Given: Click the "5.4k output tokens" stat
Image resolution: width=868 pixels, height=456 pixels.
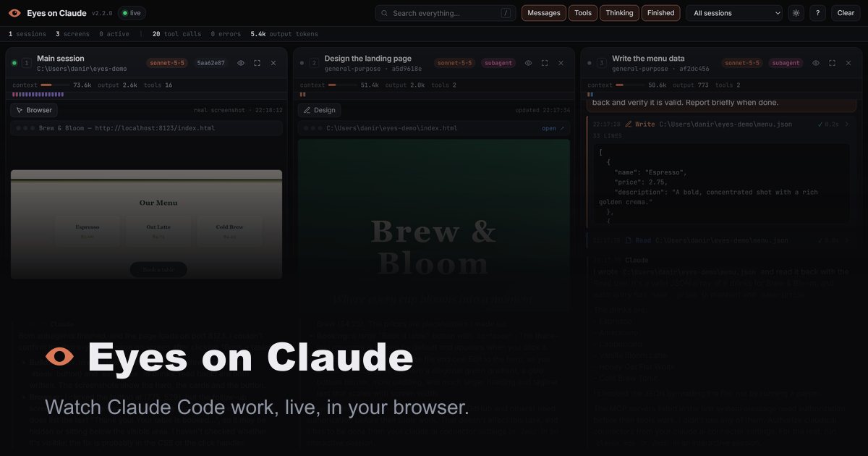Looking at the screenshot, I should tap(284, 34).
